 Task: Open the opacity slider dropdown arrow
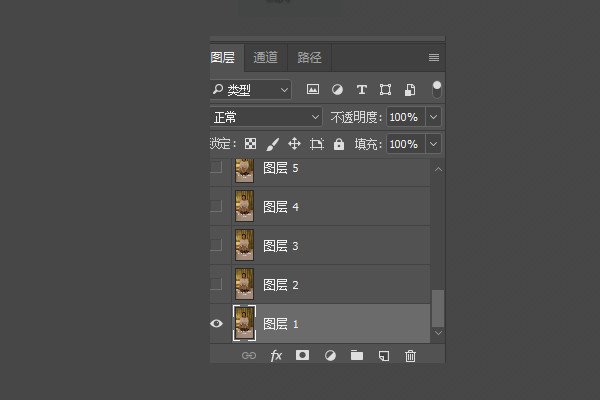click(x=433, y=117)
